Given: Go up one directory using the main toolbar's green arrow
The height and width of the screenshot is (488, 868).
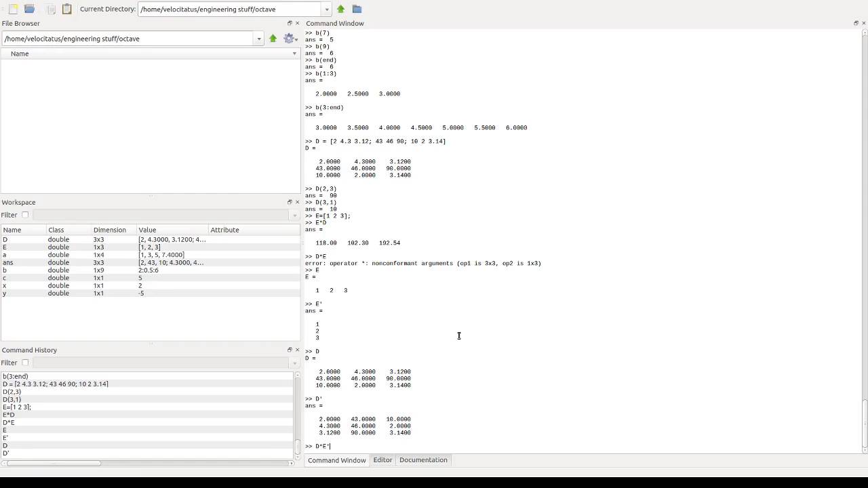Looking at the screenshot, I should pyautogui.click(x=340, y=9).
